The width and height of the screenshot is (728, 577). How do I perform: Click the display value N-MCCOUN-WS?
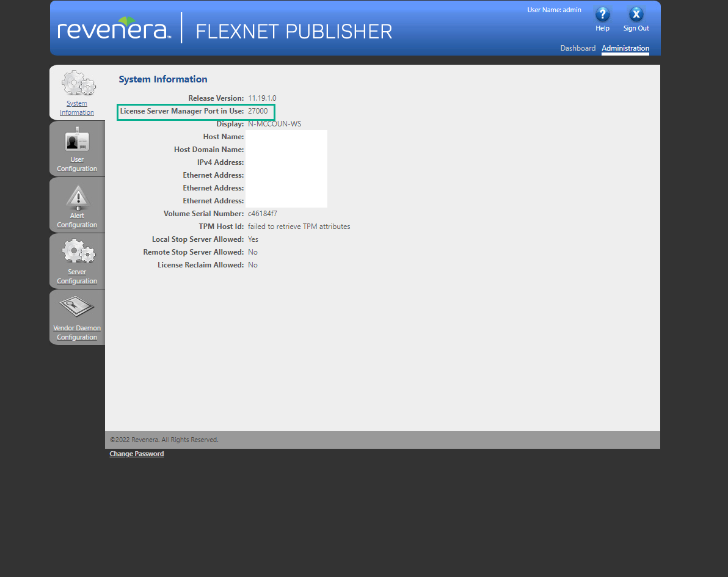coord(274,124)
